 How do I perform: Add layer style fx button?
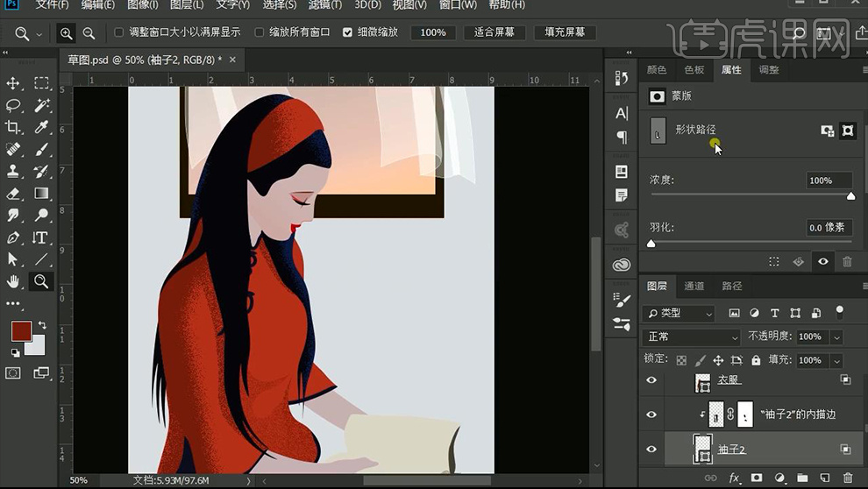tap(735, 478)
